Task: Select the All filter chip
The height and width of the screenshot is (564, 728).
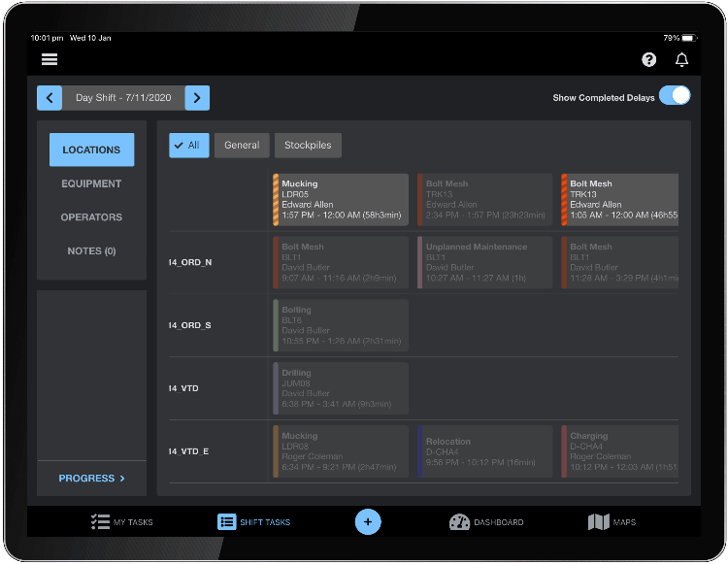Action: (x=189, y=146)
